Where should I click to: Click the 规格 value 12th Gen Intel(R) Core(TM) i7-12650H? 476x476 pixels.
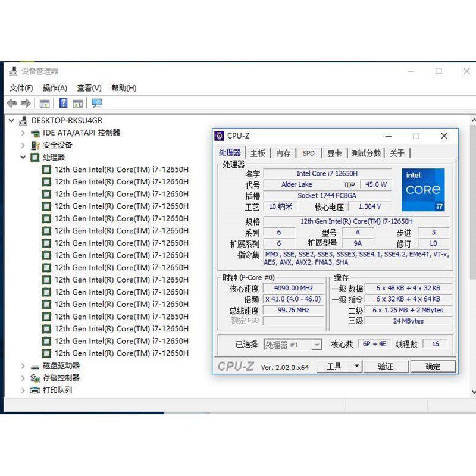(356, 221)
